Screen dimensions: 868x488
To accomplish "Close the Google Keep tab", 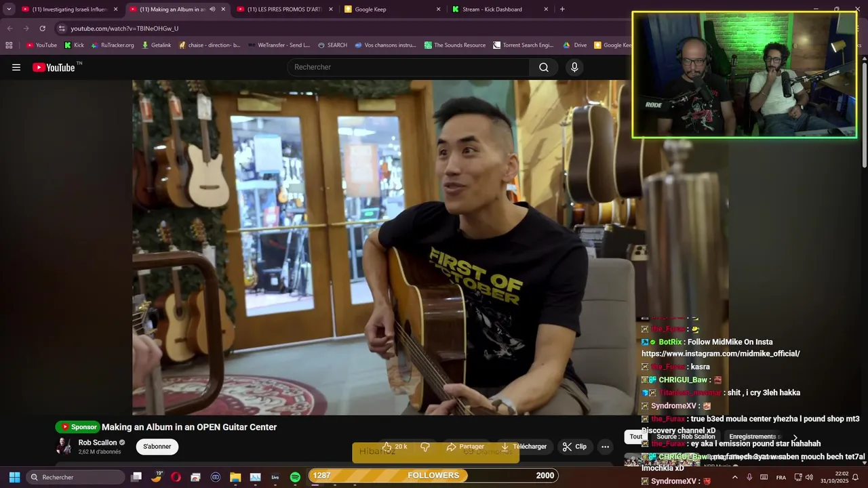I will (438, 9).
